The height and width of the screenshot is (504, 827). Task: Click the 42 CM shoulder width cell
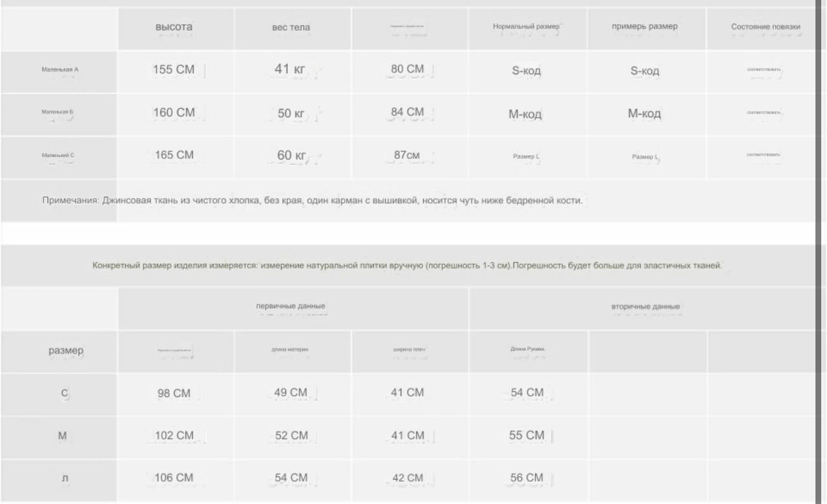tap(410, 479)
